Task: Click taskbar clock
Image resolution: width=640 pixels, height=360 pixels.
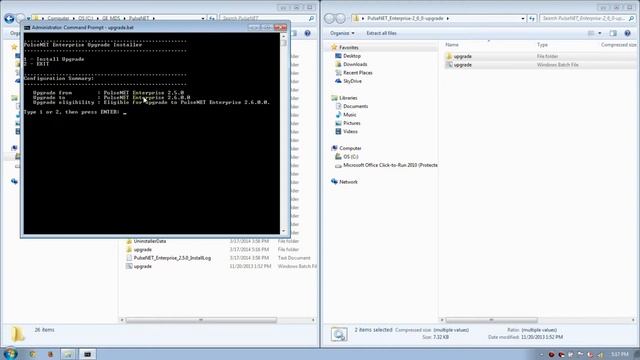Action: 620,354
